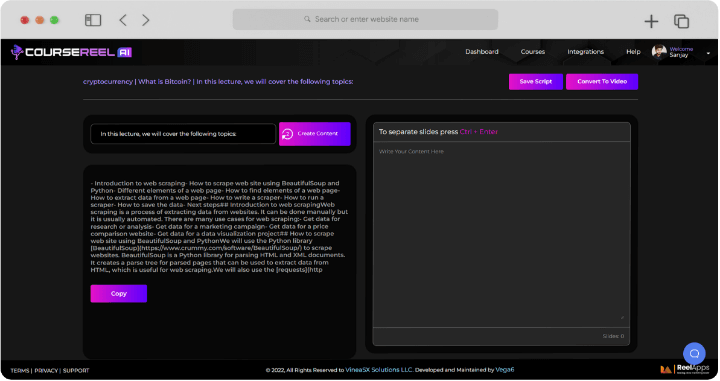Click the CourseReel AI logo
Image resolution: width=720 pixels, height=381 pixels.
(72, 52)
